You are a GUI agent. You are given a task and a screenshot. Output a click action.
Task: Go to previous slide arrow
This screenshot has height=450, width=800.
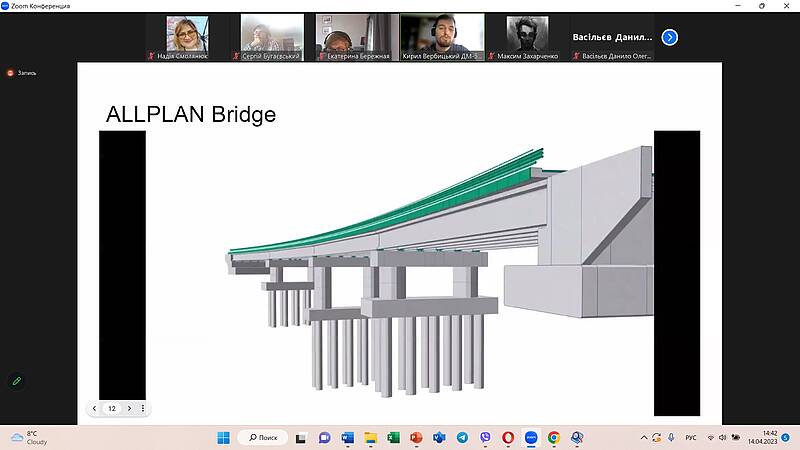[x=94, y=408]
